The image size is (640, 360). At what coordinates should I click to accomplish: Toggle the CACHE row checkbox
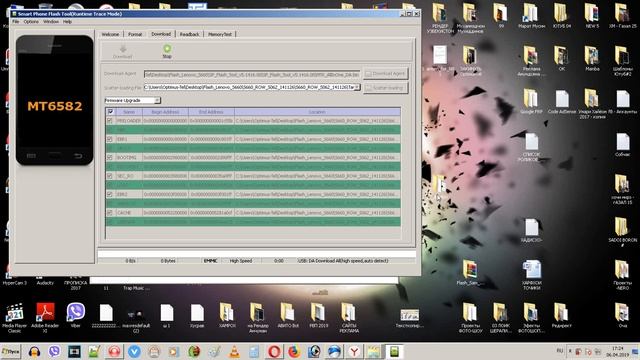[x=110, y=213]
